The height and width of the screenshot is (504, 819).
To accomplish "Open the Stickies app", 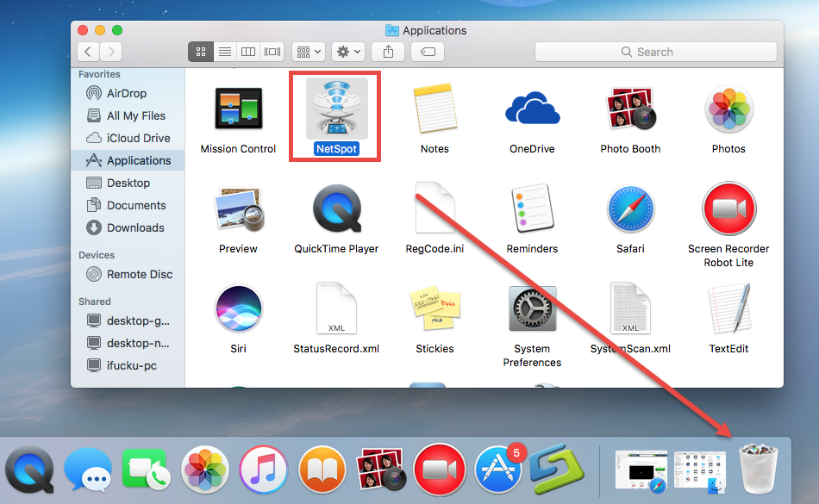I will (x=435, y=308).
